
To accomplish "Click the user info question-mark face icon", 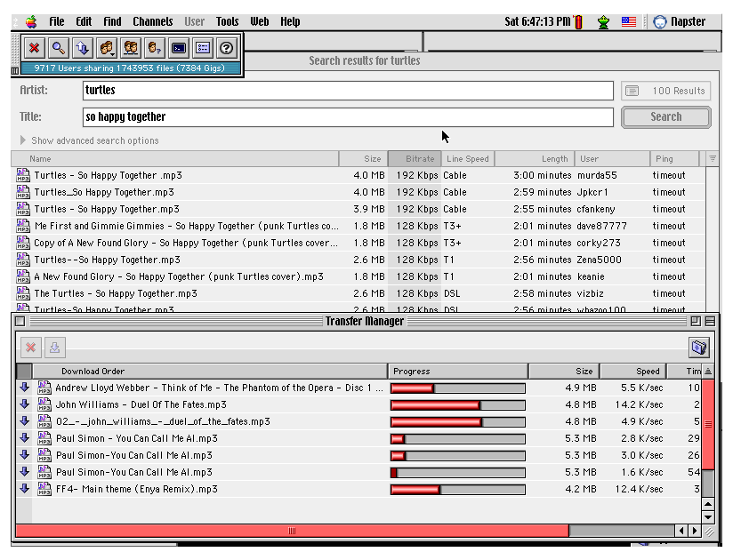I will tap(155, 48).
